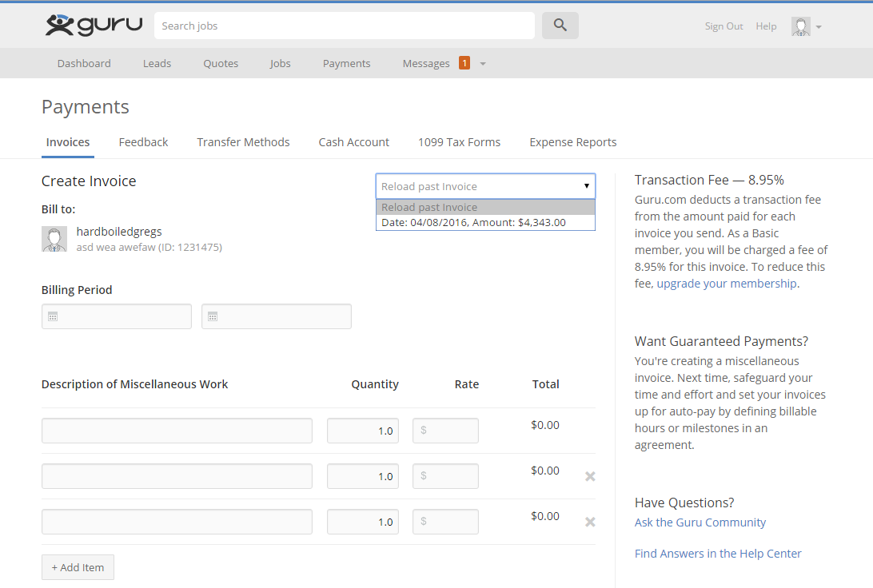This screenshot has width=873, height=588.
Task: Click first row rate field
Action: (x=445, y=431)
